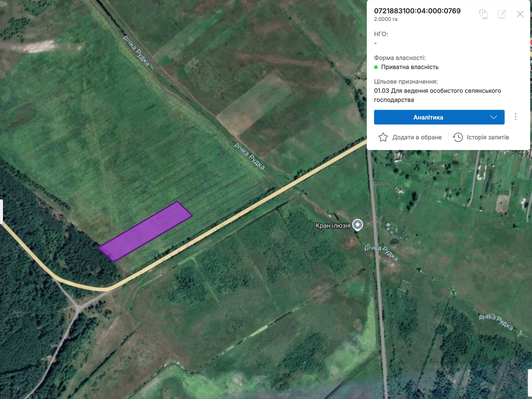
Task: Select the purple highlighted land parcel
Action: (145, 231)
